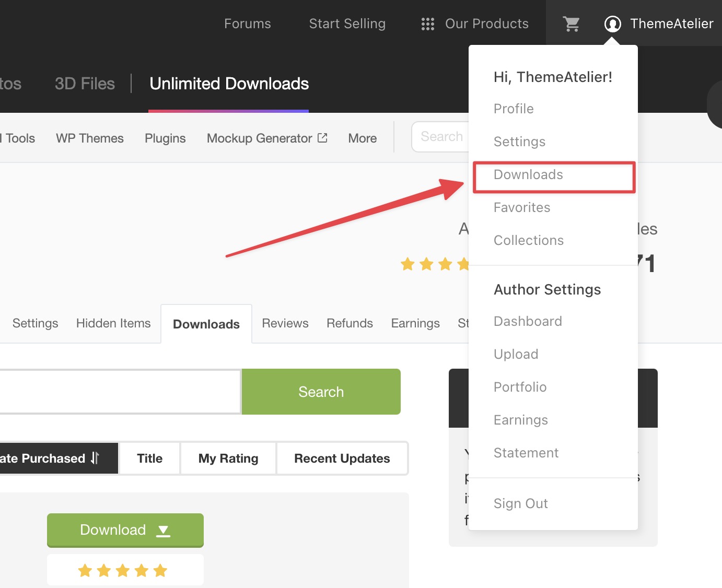Screen dimensions: 722x588
Task: Open the shopping cart
Action: 571,23
